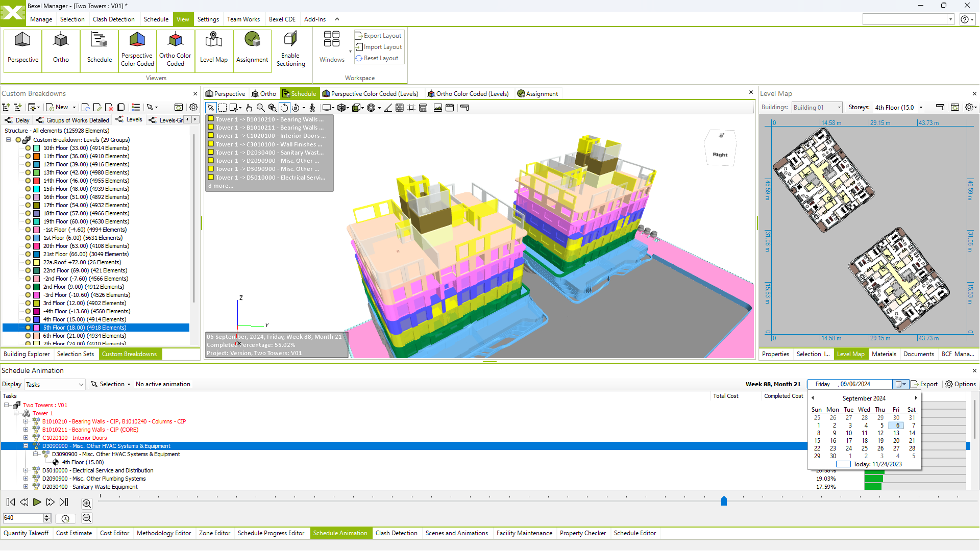Activate the Enable Sectioning tool

click(x=290, y=48)
